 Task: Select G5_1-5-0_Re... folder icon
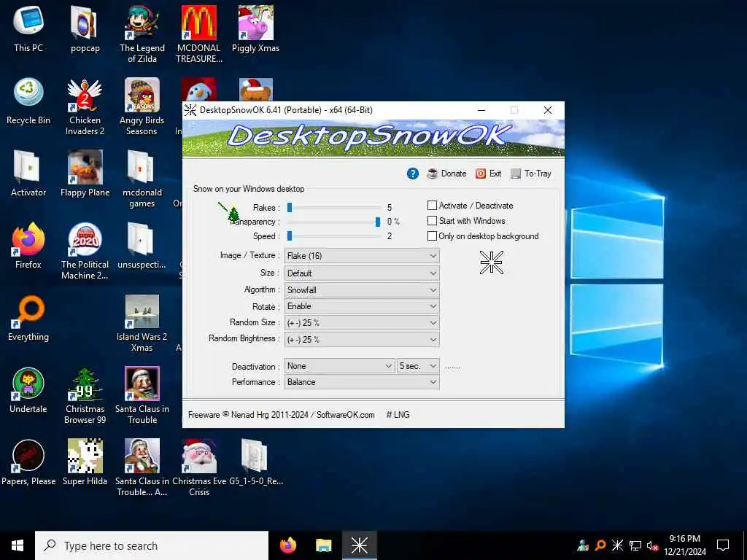click(256, 462)
